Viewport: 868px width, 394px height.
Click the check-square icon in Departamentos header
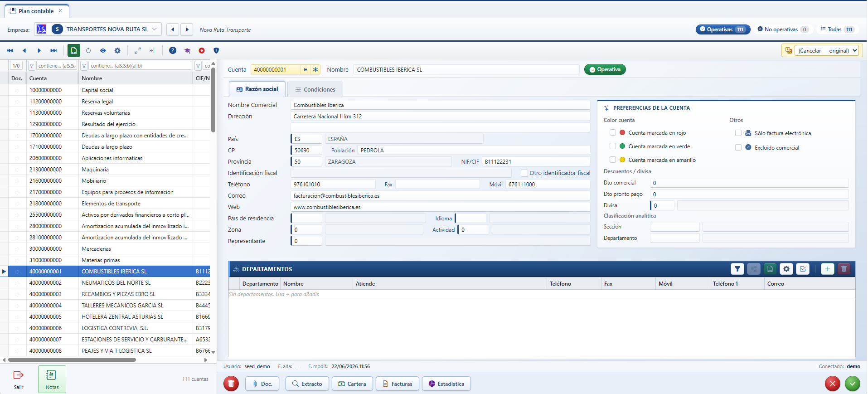pos(803,269)
